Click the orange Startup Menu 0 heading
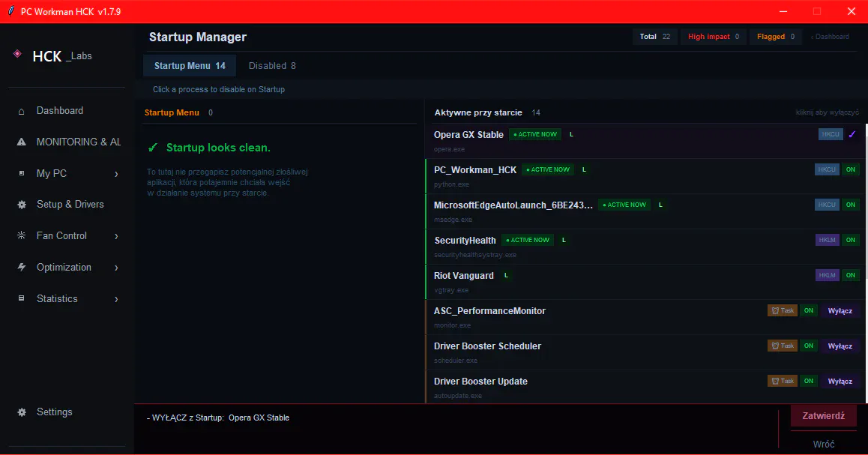The height and width of the screenshot is (455, 868). [178, 112]
